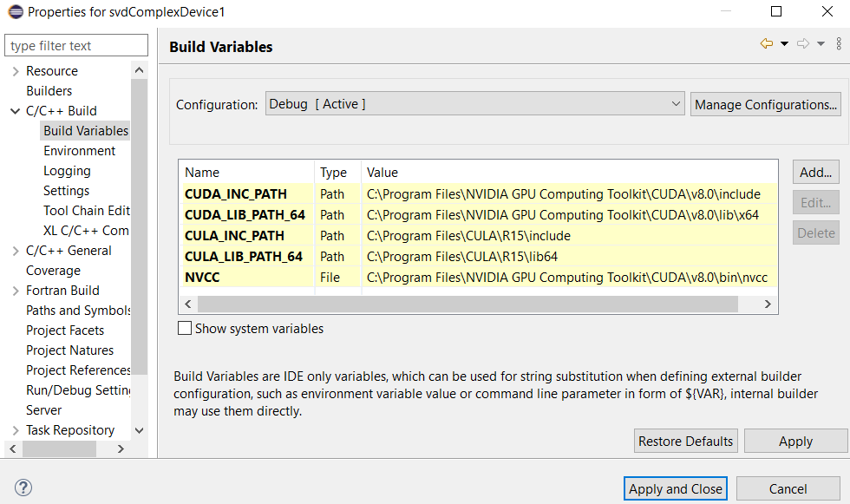The height and width of the screenshot is (504, 850).
Task: Expand the Resource tree node
Action: coord(16,71)
